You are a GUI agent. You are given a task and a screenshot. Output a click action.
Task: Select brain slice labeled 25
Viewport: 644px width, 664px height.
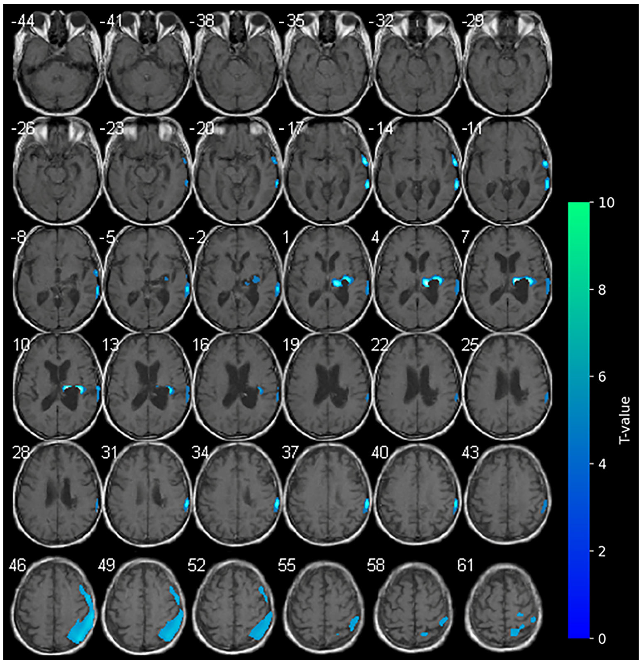point(507,386)
